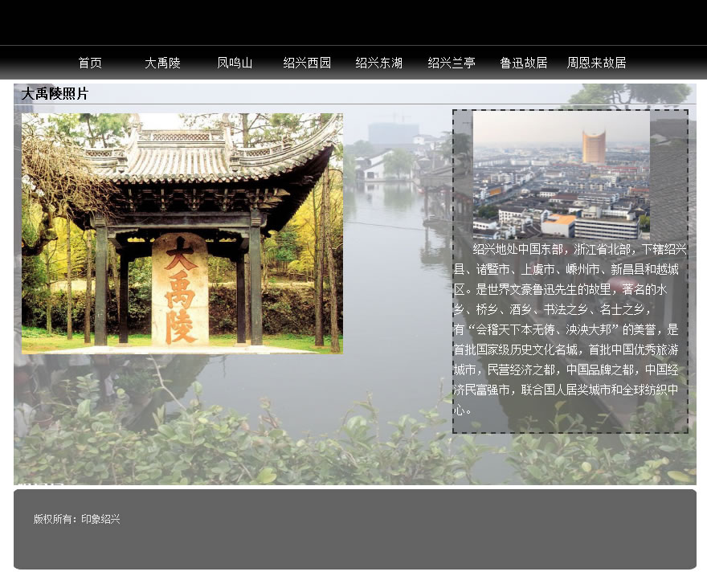Viewport: 707px width, 588px height.
Task: Navigate to 绍兴东湖 from the menu
Action: click(379, 63)
